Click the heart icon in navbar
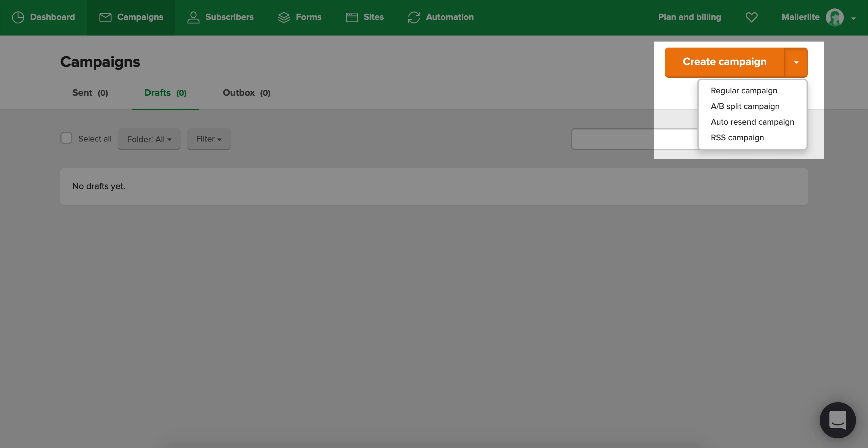Viewport: 868px width, 448px height. point(751,17)
